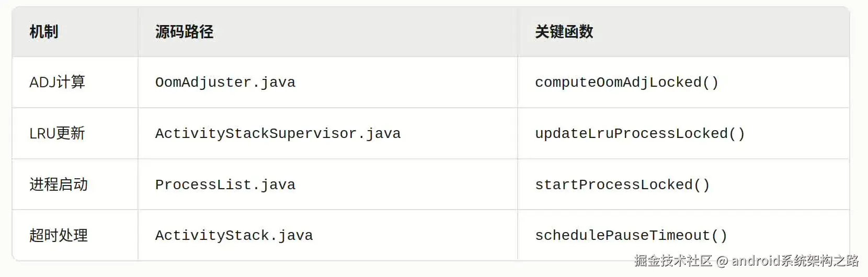Image resolution: width=868 pixels, height=277 pixels.
Task: Click the 超时处理 row label
Action: click(59, 235)
